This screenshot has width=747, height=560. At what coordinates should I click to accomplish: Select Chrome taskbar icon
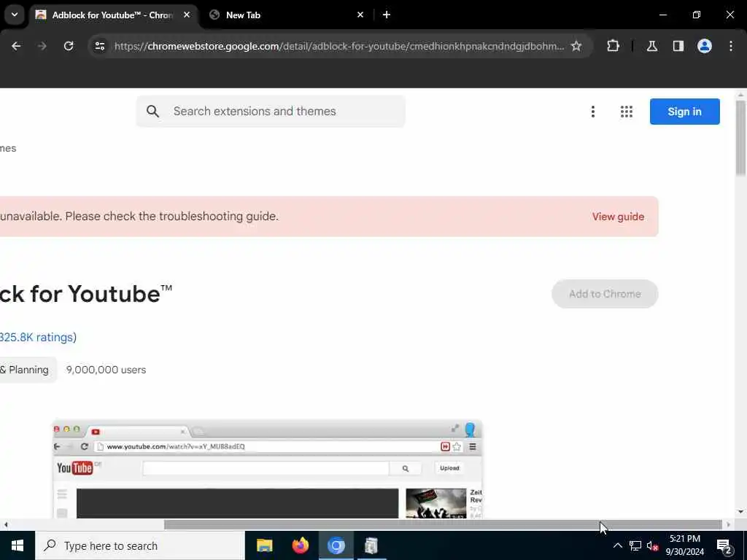336,545
